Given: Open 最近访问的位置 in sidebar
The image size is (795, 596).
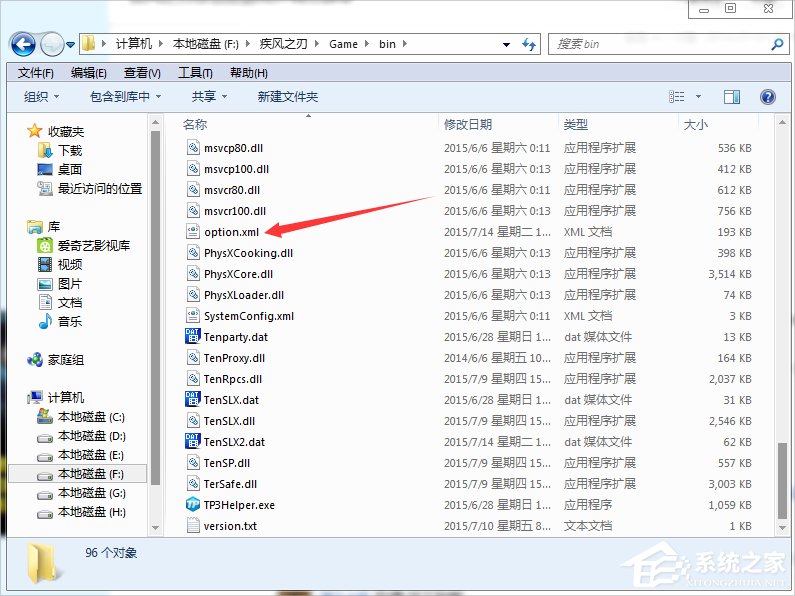Looking at the screenshot, I should 100,189.
